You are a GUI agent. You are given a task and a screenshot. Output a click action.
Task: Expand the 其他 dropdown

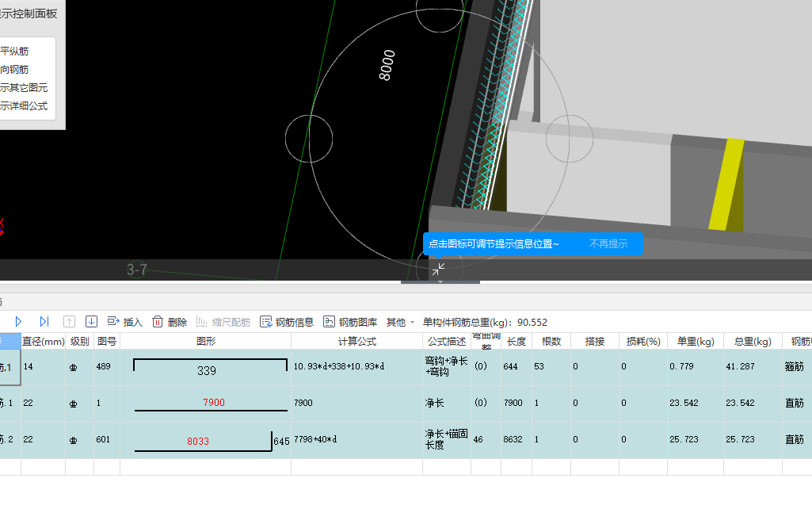point(400,323)
